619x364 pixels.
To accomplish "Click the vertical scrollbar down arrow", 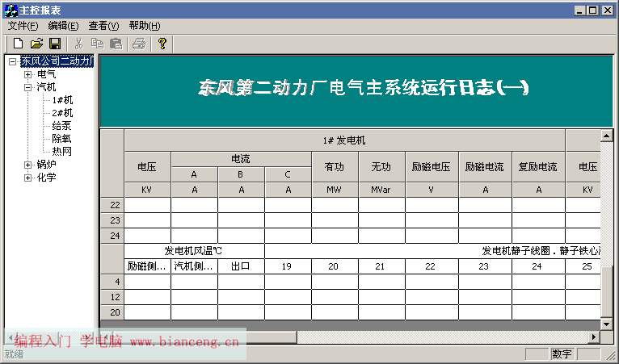I will [606, 324].
